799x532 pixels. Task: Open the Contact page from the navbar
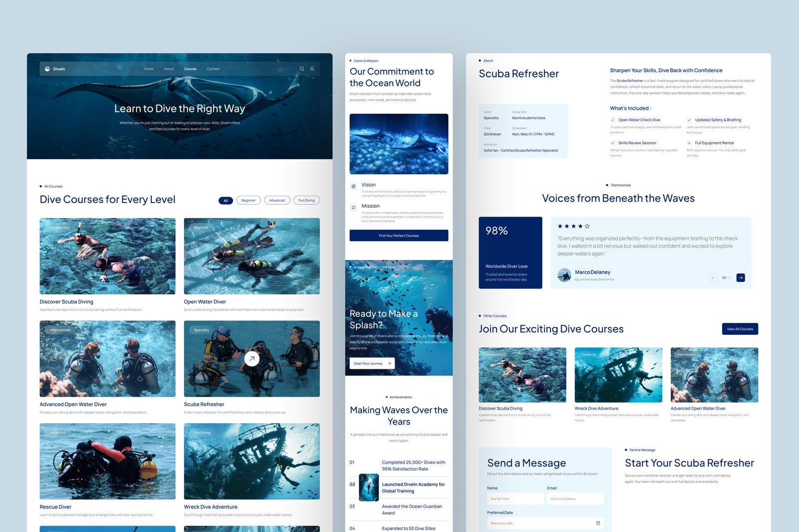click(213, 69)
